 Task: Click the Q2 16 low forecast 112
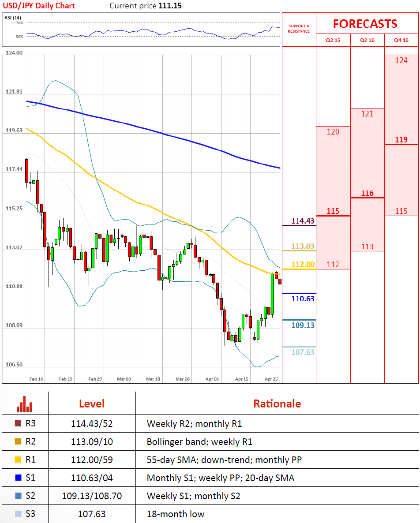pos(333,265)
